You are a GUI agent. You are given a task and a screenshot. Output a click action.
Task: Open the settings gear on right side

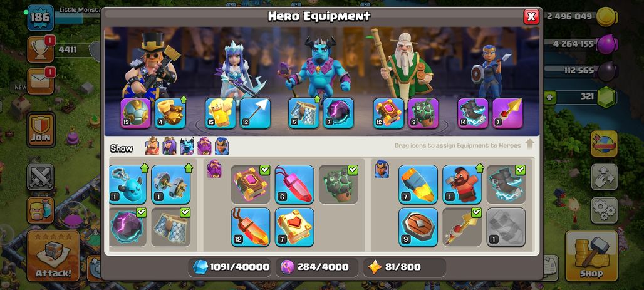[x=604, y=210]
